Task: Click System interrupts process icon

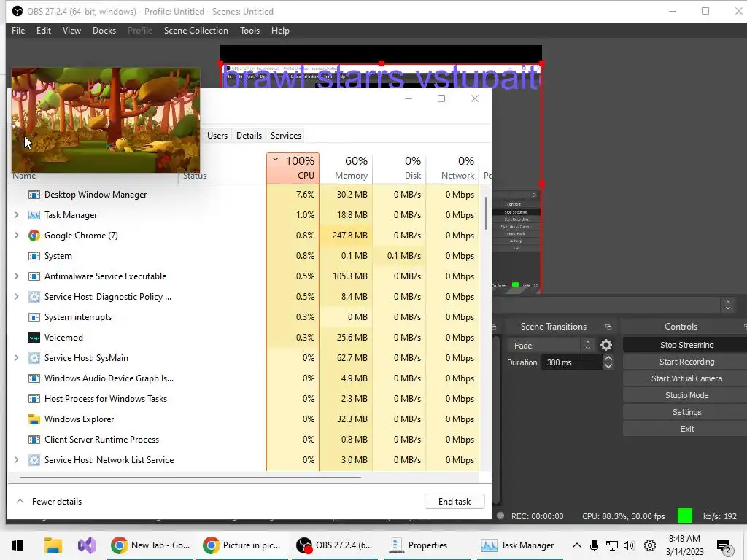Action: [34, 317]
